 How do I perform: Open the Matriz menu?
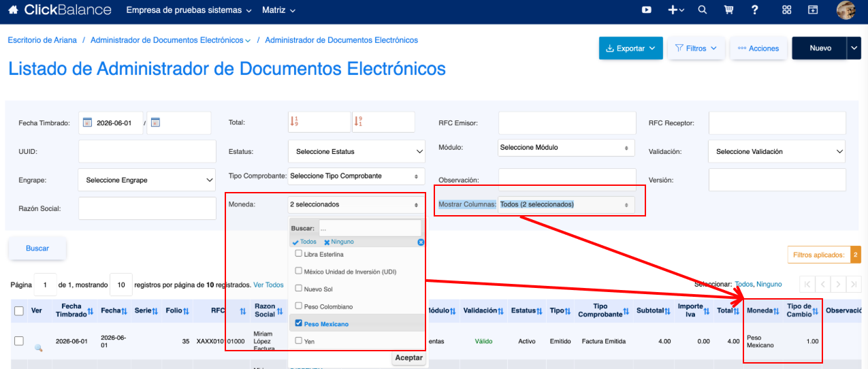tap(279, 11)
